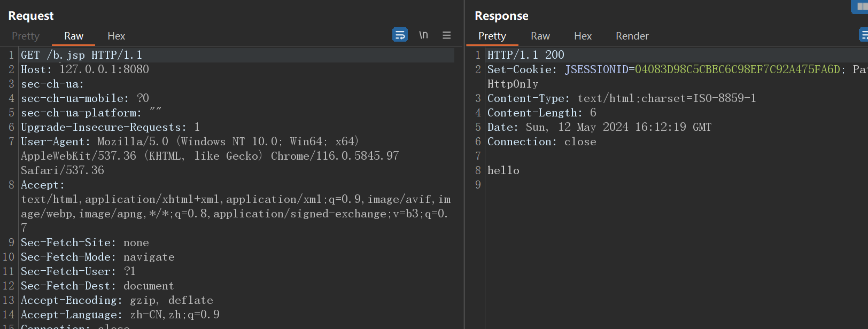868x329 pixels.
Task: Select the Pretty tab in Response
Action: click(x=492, y=36)
